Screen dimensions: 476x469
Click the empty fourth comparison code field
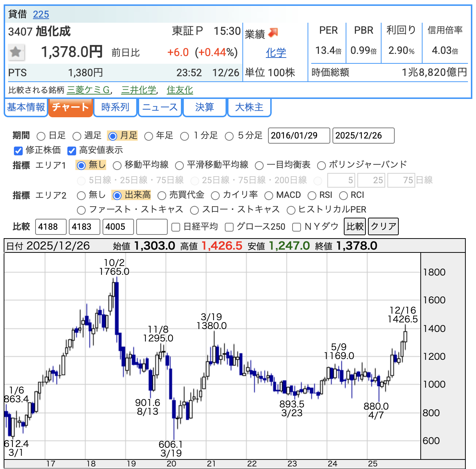coord(152,227)
